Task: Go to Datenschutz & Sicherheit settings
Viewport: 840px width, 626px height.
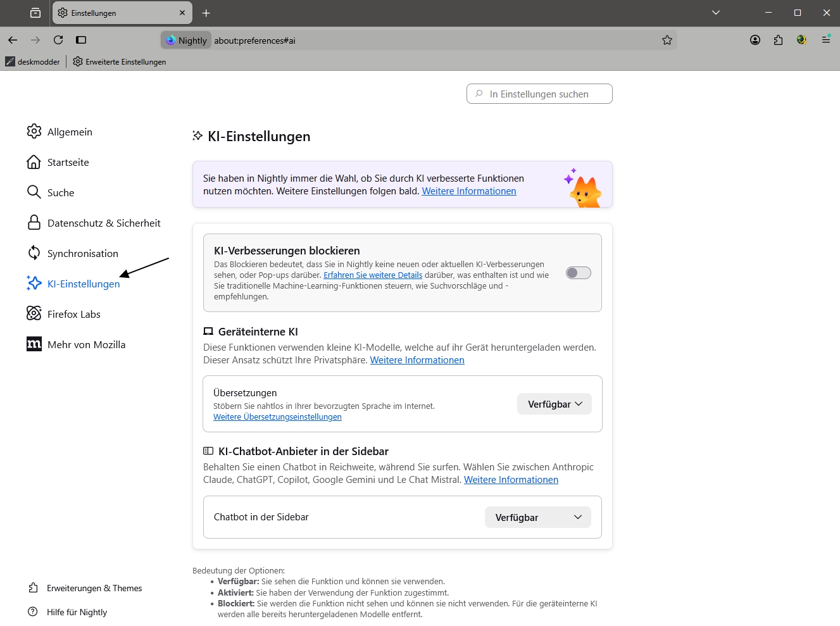Action: 103,223
